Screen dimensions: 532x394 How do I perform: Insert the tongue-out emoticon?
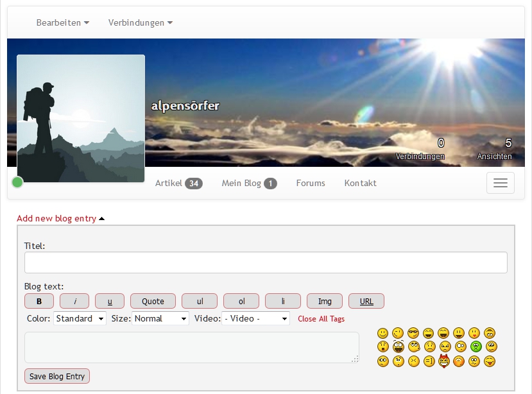[x=490, y=361]
